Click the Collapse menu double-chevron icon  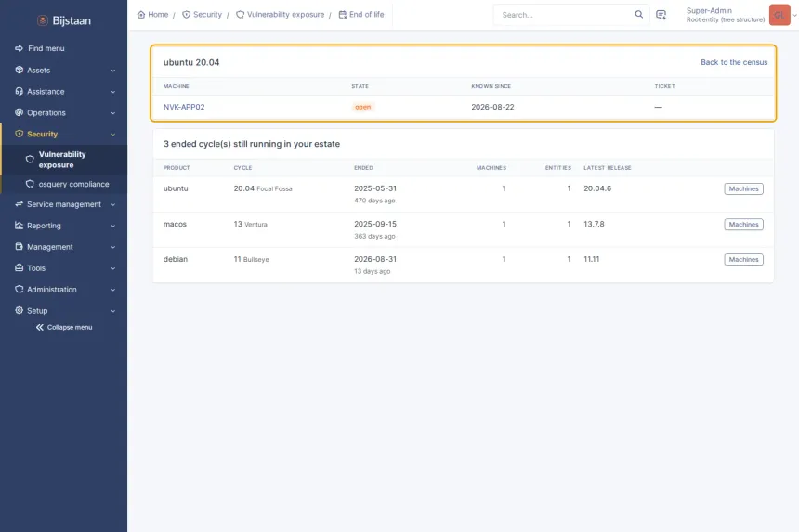[40, 328]
